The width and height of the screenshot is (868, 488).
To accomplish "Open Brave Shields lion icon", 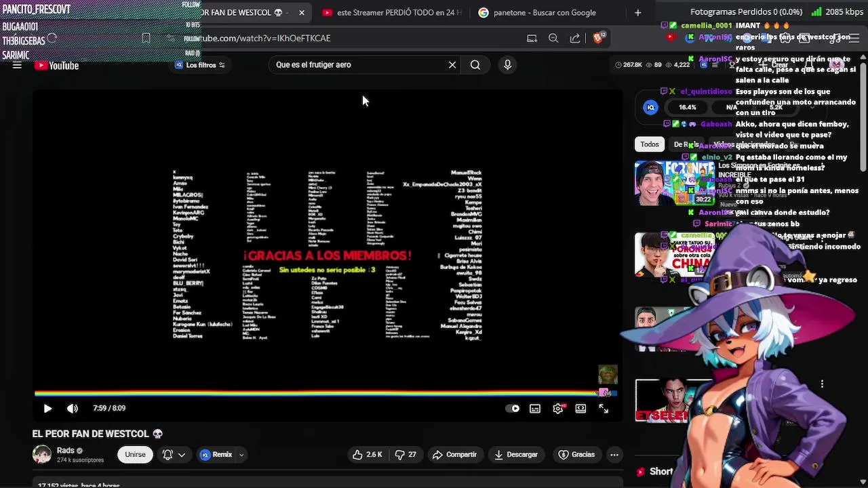I will tap(597, 38).
